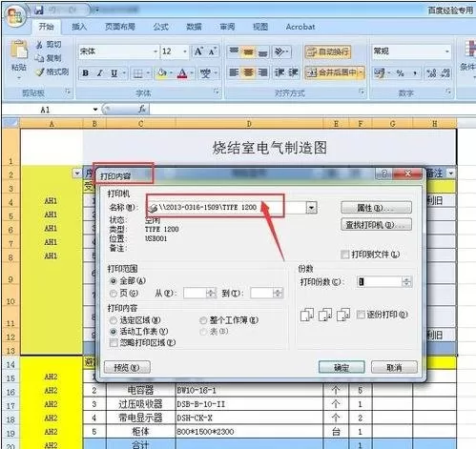The height and width of the screenshot is (449, 476).
Task: Click the 取消 (Cancel) button
Action: 394,368
